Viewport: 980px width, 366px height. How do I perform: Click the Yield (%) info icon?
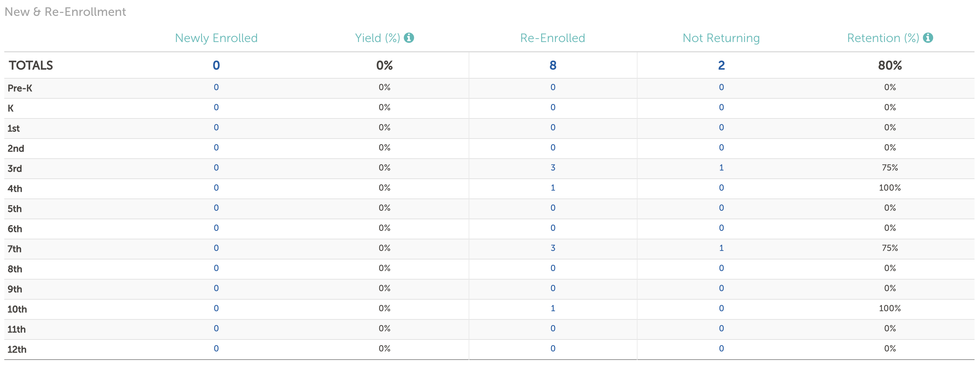click(409, 38)
